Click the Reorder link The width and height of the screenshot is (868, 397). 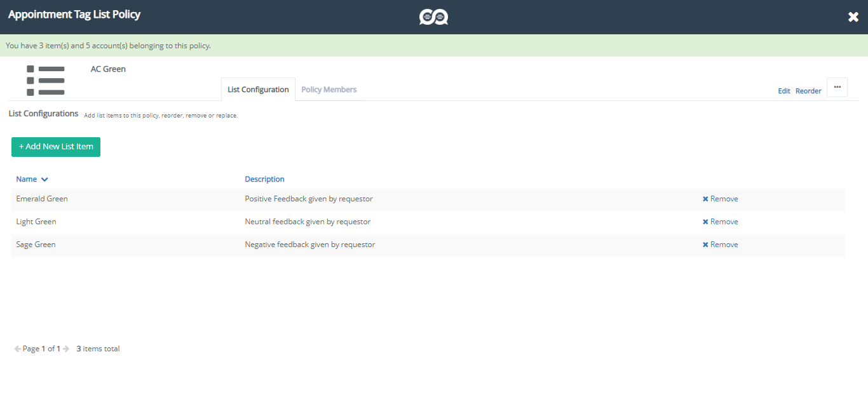coord(808,91)
